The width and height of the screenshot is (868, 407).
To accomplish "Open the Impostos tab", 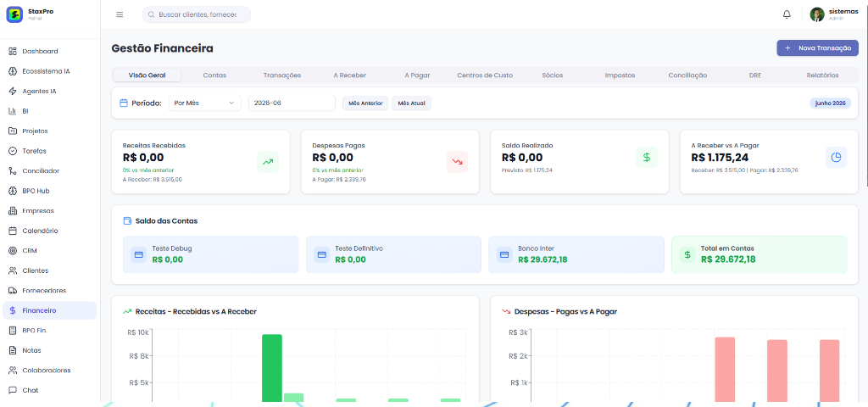I will [x=620, y=75].
